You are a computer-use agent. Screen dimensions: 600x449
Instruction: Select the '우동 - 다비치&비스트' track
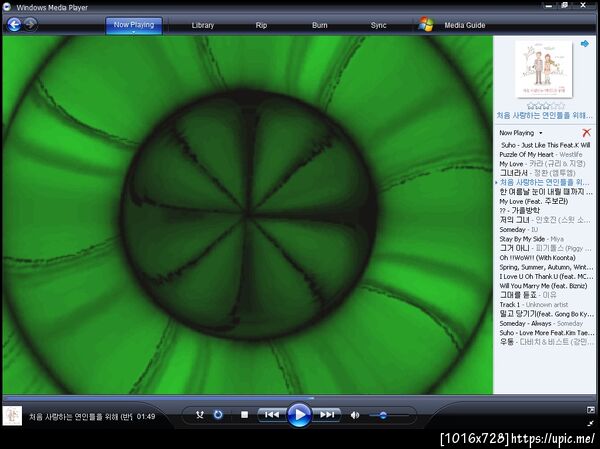point(545,342)
